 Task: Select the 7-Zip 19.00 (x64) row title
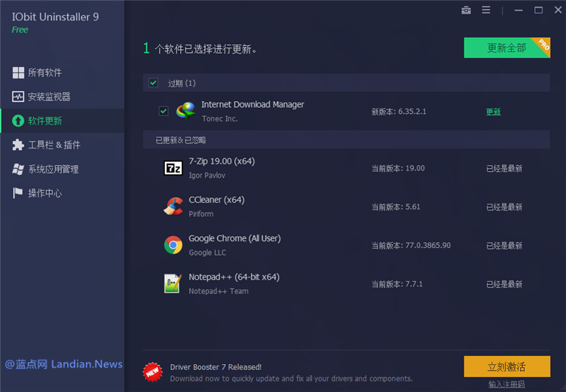click(x=222, y=161)
